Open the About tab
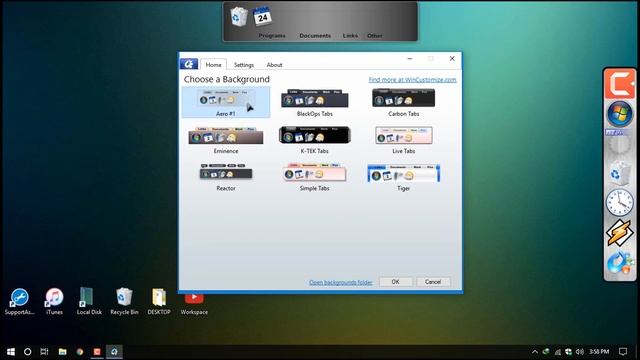 tap(274, 65)
